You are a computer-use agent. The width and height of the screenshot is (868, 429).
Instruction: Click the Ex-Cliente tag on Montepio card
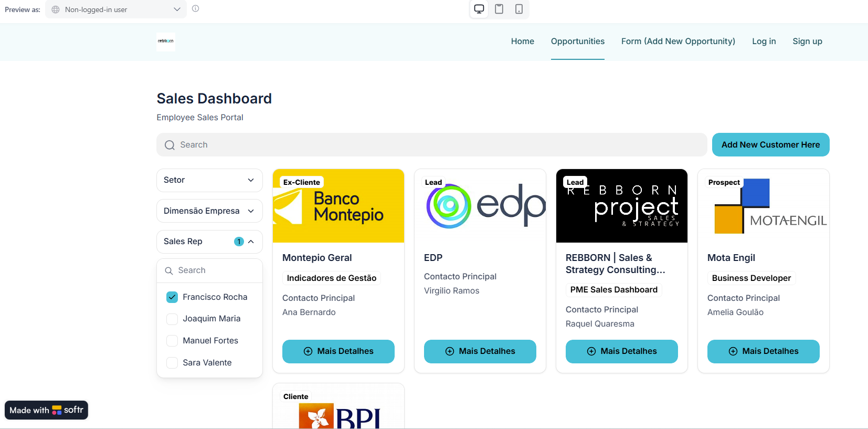coord(302,182)
